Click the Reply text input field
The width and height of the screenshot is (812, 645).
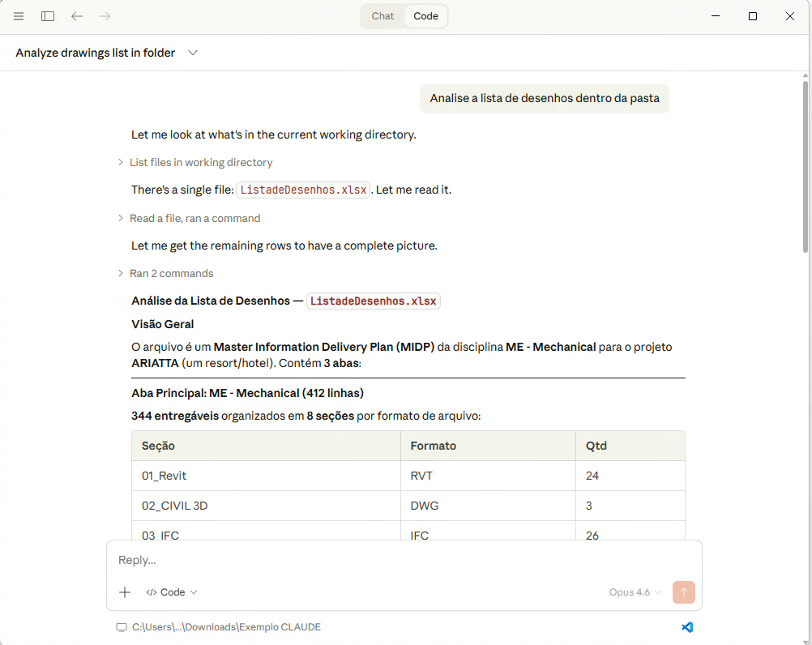point(404,560)
